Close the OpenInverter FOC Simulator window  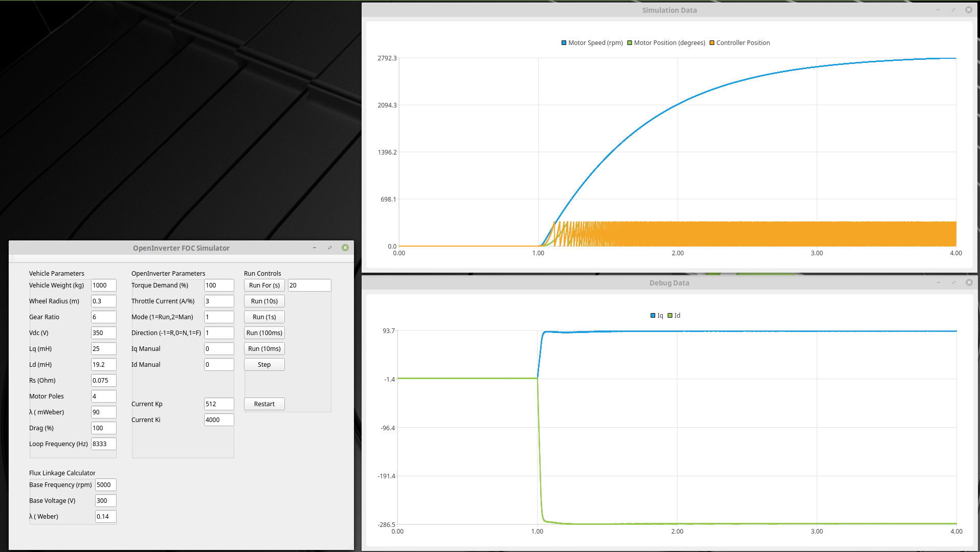click(x=345, y=248)
